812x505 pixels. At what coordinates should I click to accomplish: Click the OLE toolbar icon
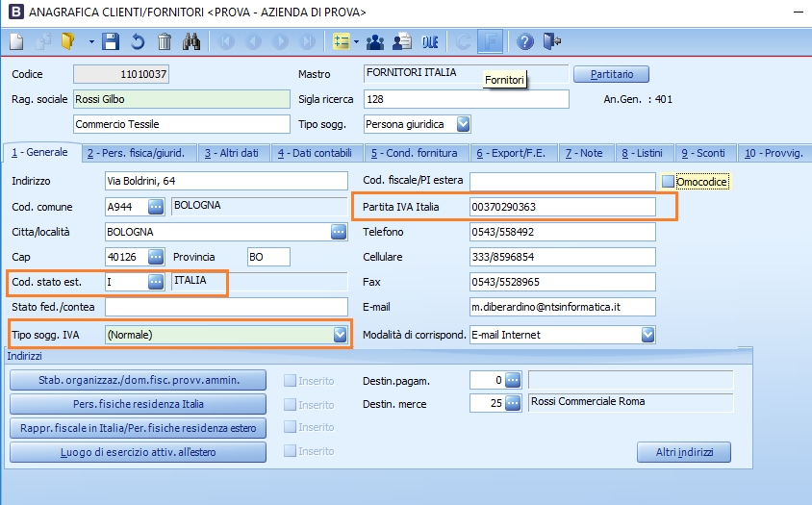[x=430, y=41]
